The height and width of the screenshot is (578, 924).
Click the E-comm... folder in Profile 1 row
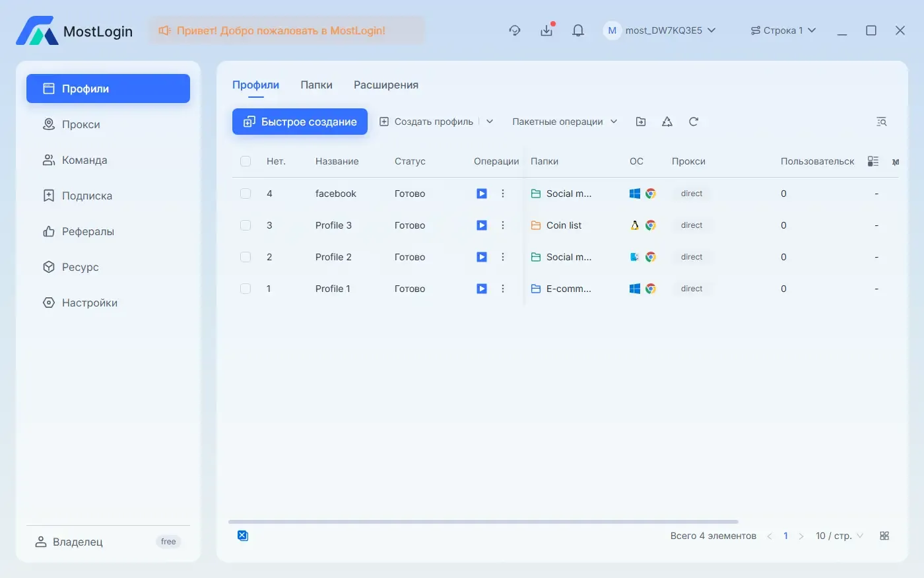point(561,289)
